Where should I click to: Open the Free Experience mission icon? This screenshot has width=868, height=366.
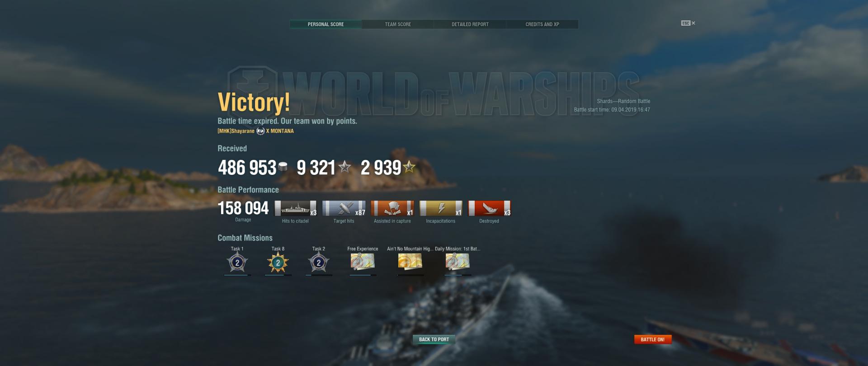(363, 262)
